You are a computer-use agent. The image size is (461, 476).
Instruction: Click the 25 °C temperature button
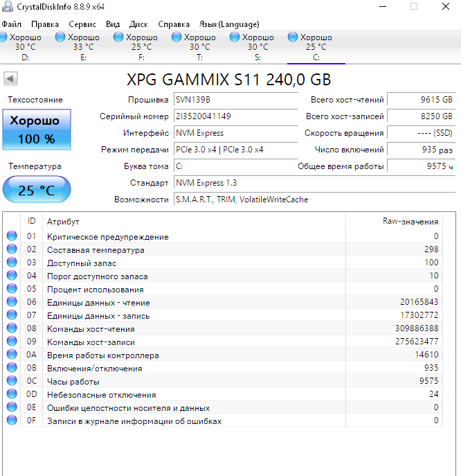(x=37, y=189)
